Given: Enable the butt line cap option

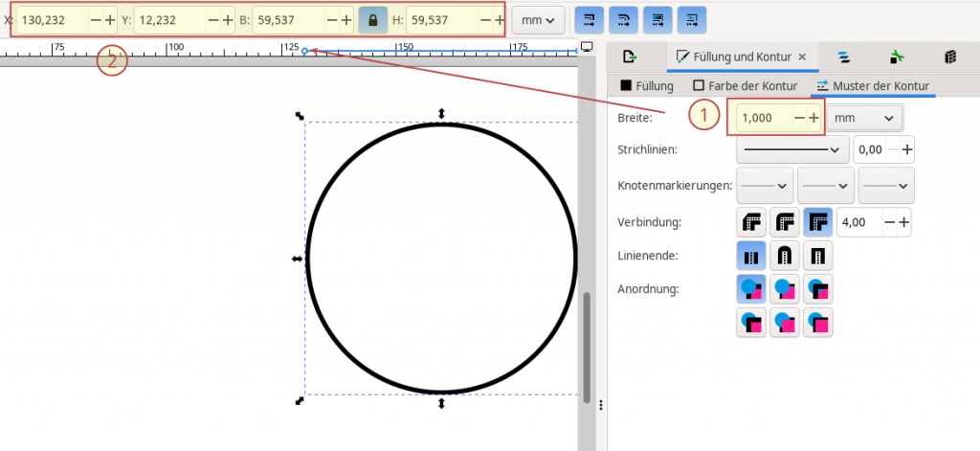Looking at the screenshot, I should coord(752,256).
